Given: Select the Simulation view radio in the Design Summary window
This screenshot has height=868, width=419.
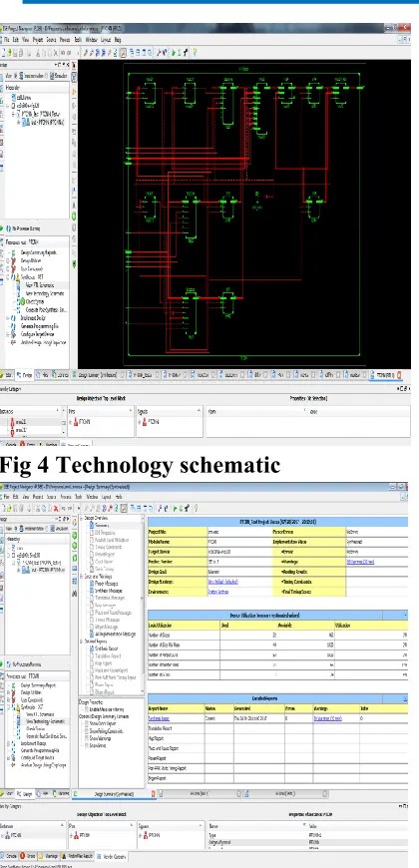Looking at the screenshot, I should click(47, 528).
